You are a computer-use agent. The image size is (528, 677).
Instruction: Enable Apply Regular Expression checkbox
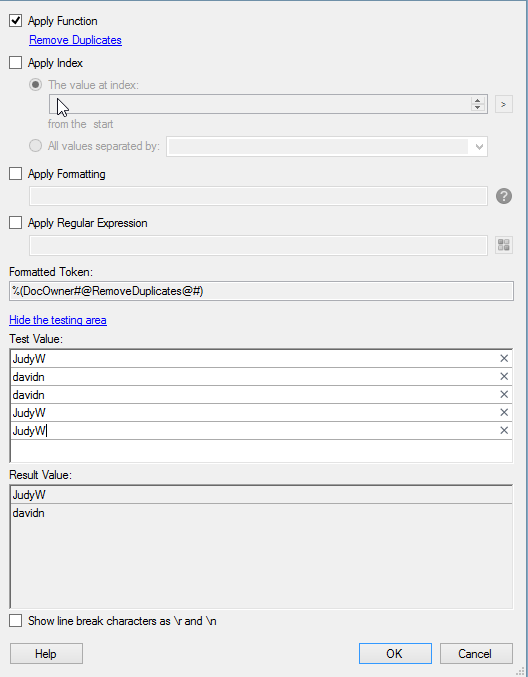tap(16, 223)
